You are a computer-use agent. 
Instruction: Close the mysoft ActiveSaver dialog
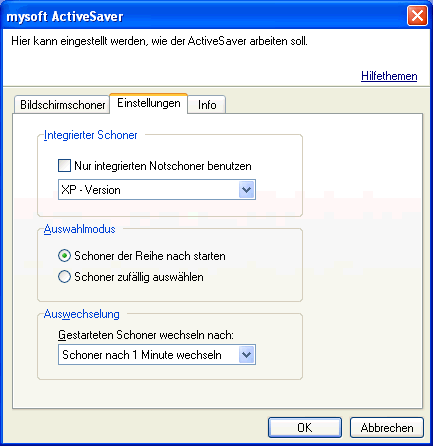pos(417,16)
